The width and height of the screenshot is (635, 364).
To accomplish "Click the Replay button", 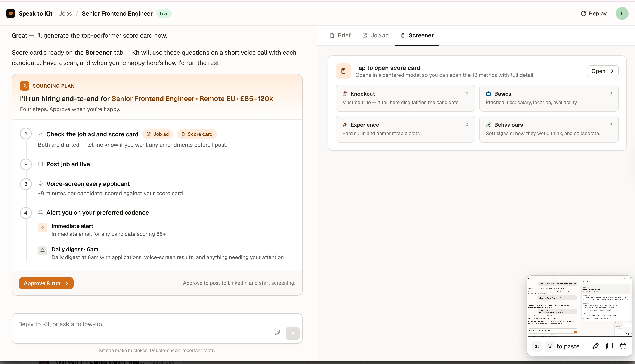I will coord(594,13).
